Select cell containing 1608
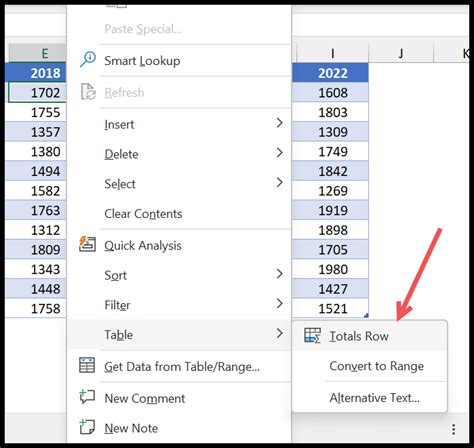Viewport: 474px width, 448px height. [330, 92]
